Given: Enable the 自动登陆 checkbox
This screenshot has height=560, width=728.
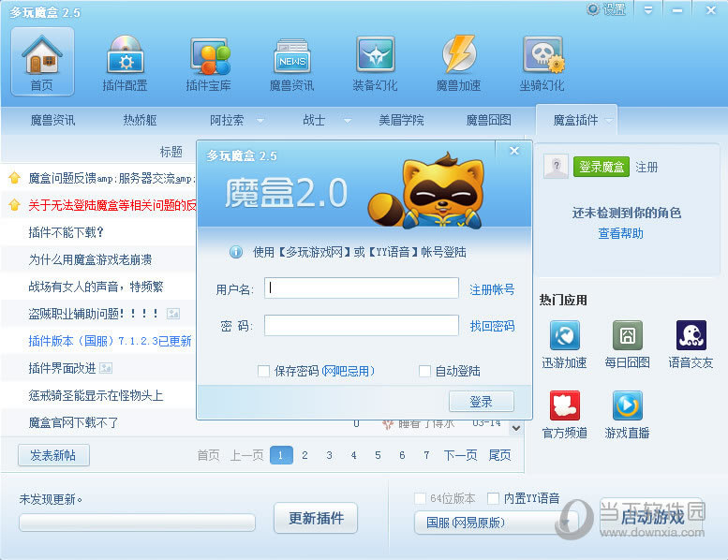Looking at the screenshot, I should (424, 371).
